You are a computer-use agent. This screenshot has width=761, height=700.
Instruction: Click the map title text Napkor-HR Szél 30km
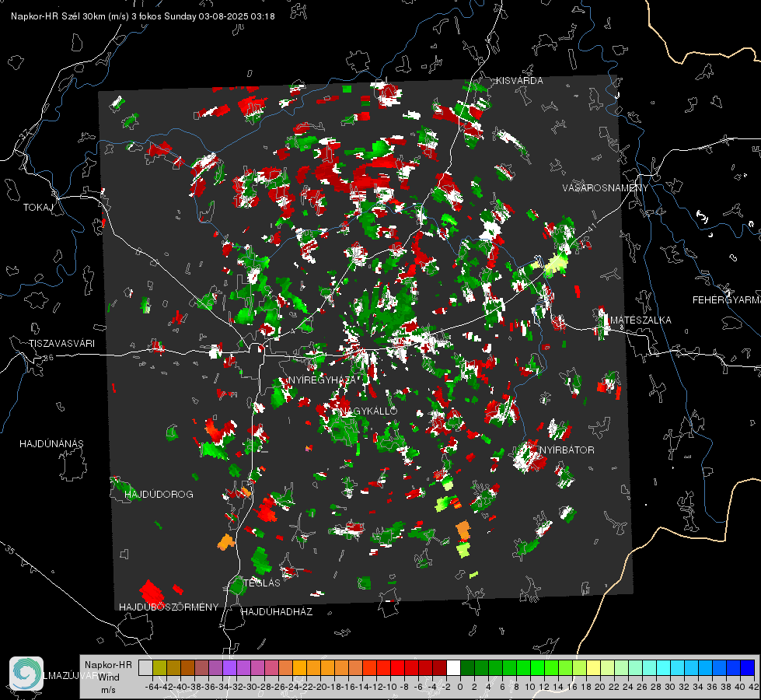pos(59,16)
